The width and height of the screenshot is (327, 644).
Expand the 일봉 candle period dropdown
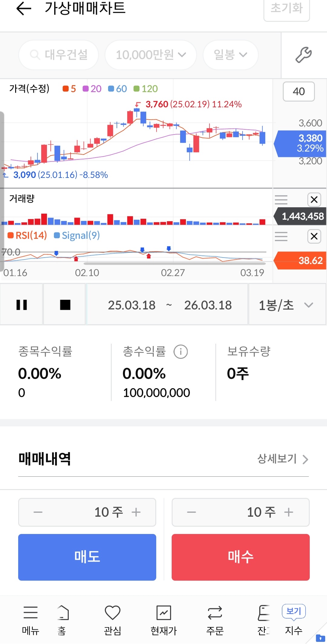[x=230, y=55]
